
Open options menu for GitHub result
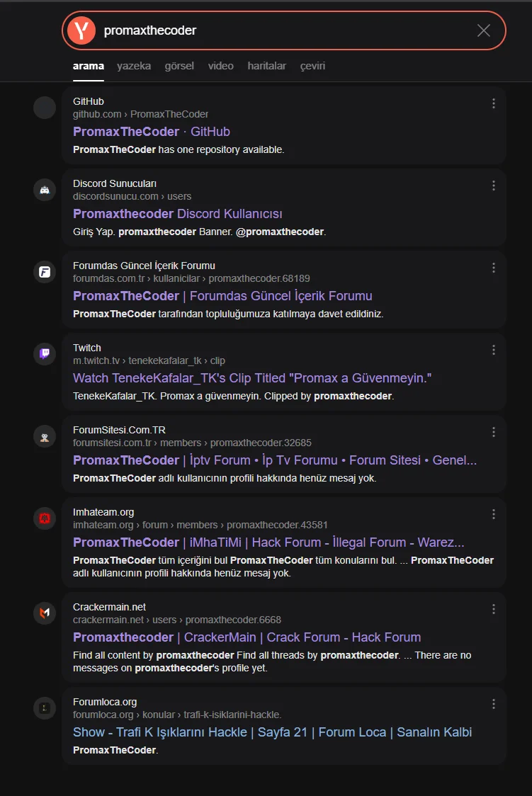click(x=494, y=103)
